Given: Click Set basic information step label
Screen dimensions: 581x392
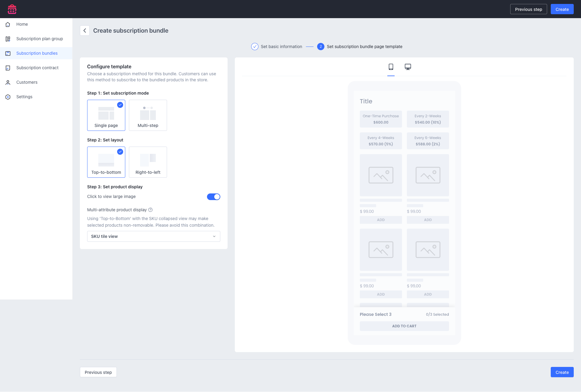Looking at the screenshot, I should pos(281,47).
